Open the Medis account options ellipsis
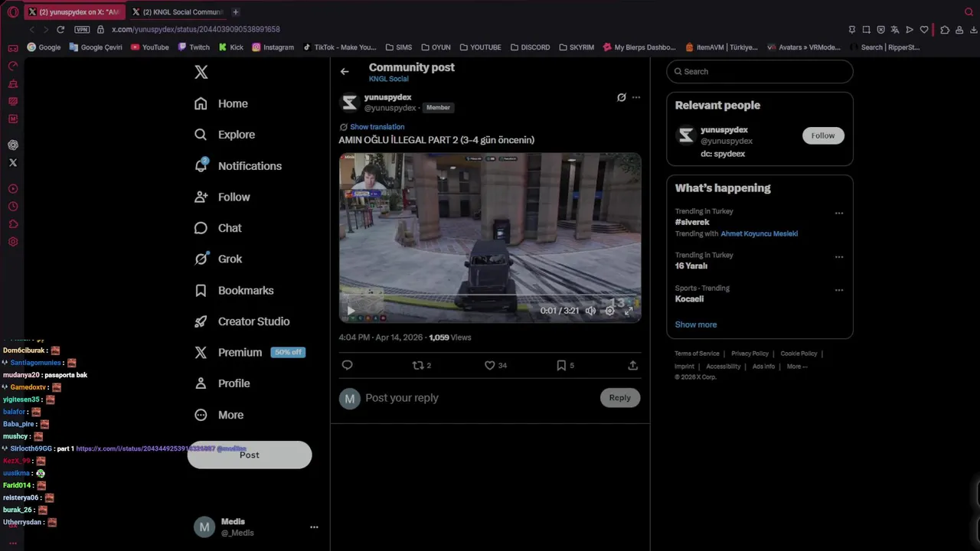 click(x=314, y=527)
